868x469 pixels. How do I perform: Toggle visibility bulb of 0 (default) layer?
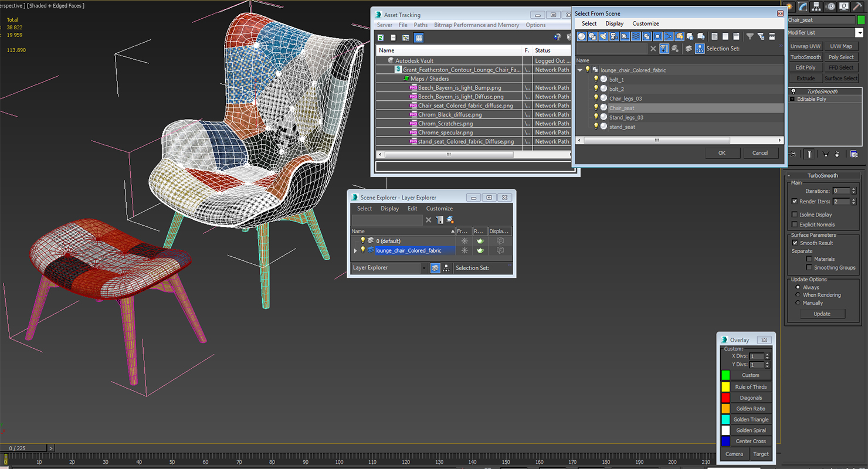click(362, 240)
